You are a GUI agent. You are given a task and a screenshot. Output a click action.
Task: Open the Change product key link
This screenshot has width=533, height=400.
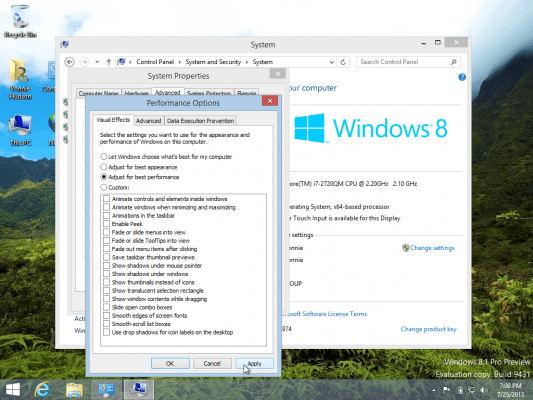[x=428, y=329]
